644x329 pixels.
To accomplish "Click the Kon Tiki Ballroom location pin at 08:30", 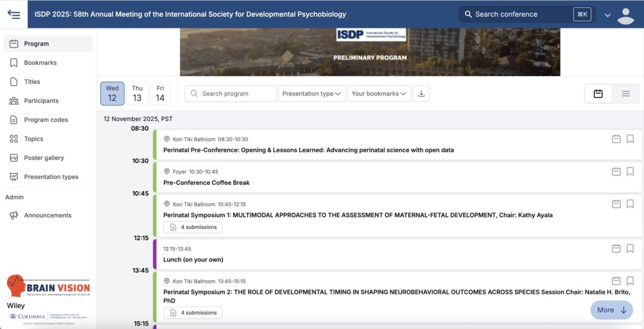I will [166, 139].
